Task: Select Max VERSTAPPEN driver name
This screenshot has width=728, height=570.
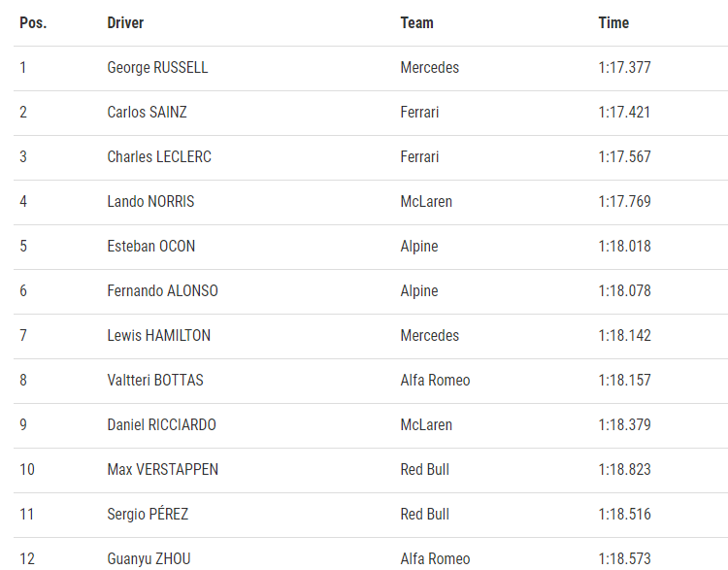Action: click(162, 469)
